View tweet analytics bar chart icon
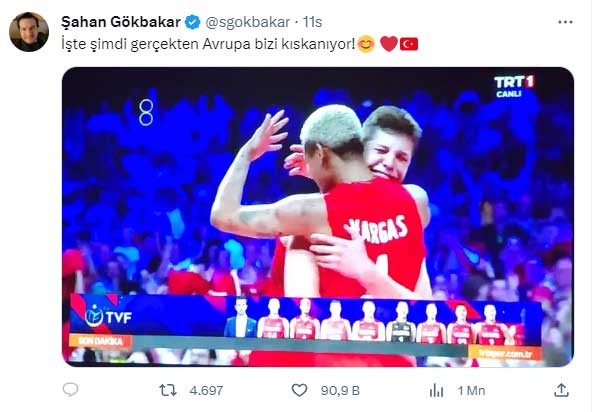Image resolution: width=598 pixels, height=412 pixels. (436, 390)
